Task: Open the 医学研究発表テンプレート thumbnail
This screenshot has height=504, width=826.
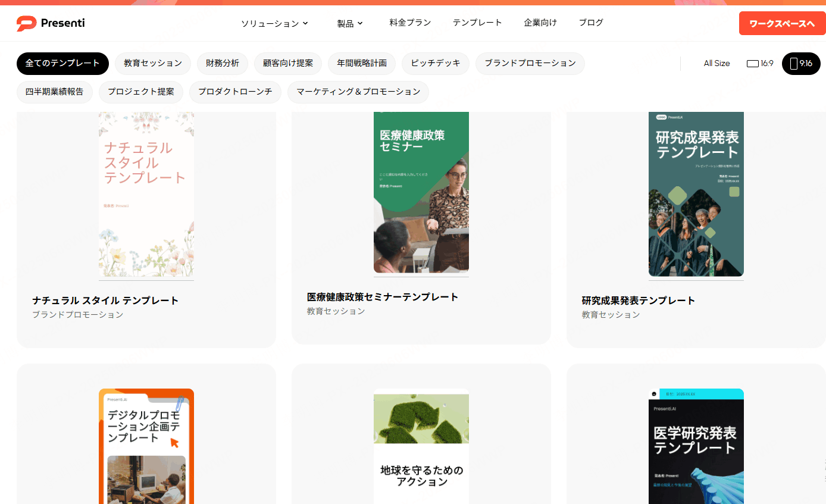Action: coord(696,446)
